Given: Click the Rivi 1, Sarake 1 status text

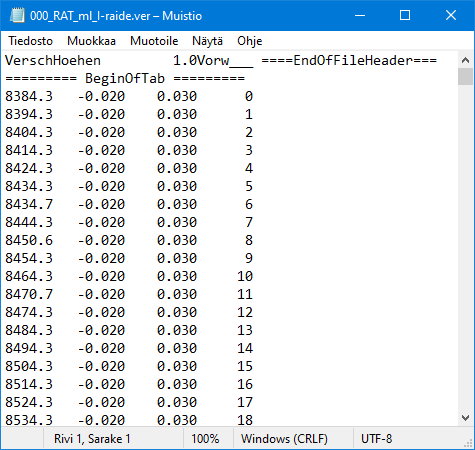Looking at the screenshot, I should coord(92,439).
